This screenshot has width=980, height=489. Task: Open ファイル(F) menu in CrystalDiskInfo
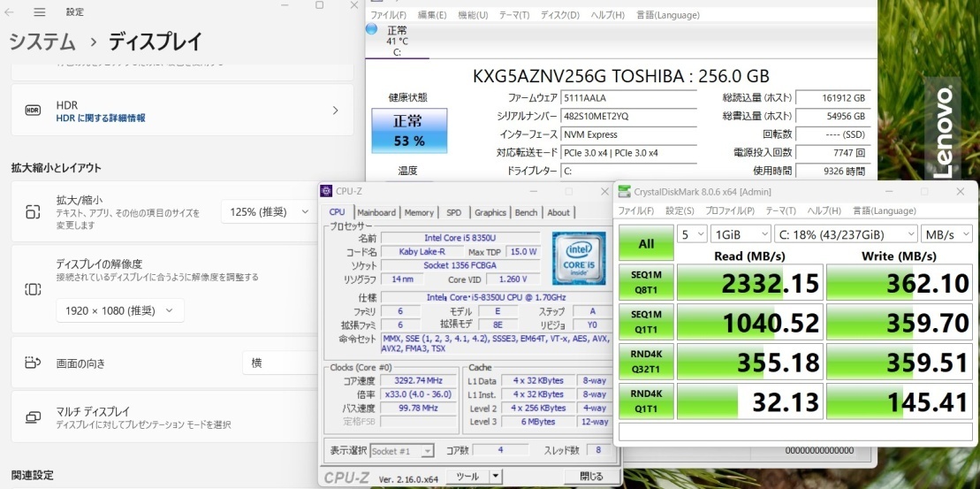(x=389, y=15)
